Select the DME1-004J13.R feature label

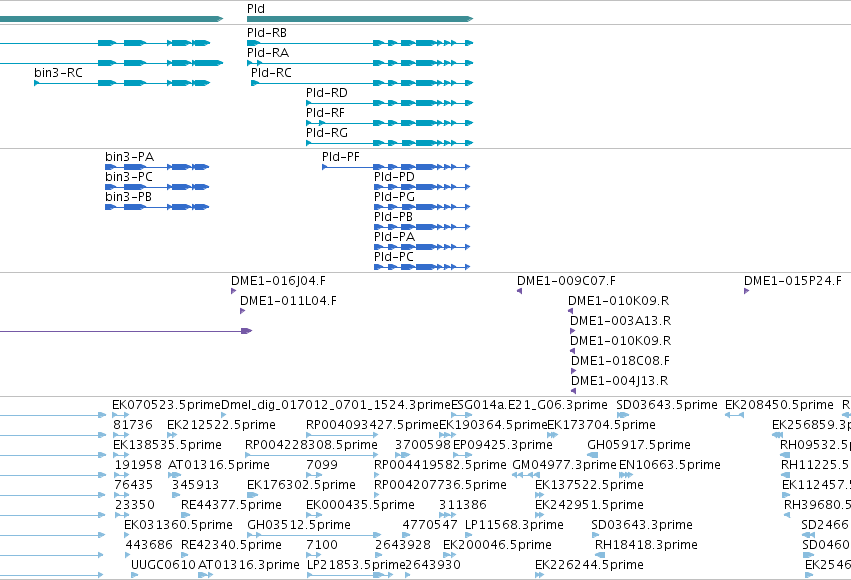coord(619,381)
